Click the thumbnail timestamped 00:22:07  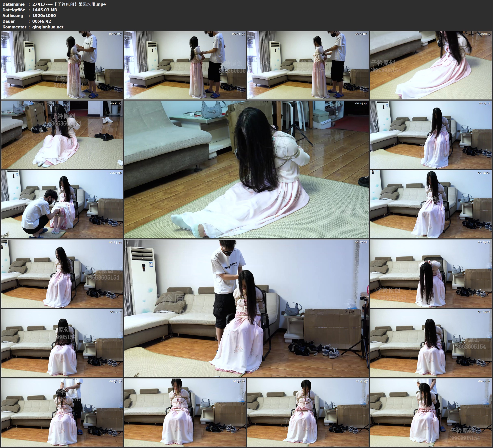click(x=431, y=204)
